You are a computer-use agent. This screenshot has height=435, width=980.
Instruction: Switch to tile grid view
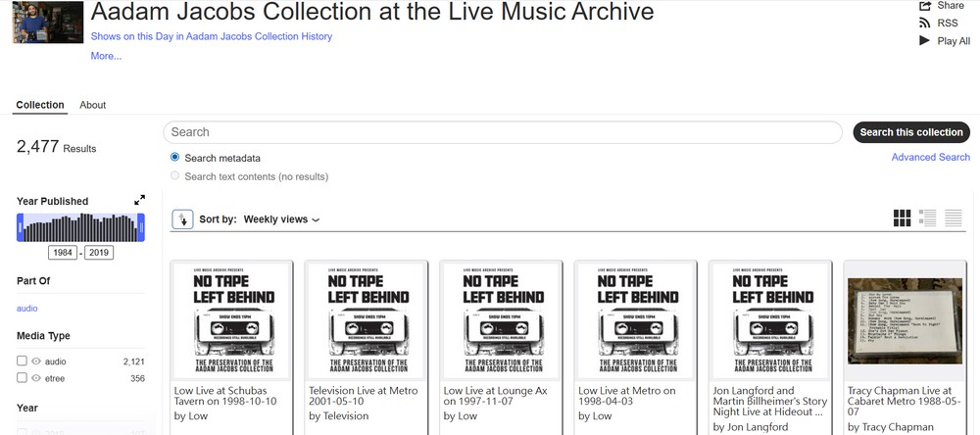(x=903, y=217)
